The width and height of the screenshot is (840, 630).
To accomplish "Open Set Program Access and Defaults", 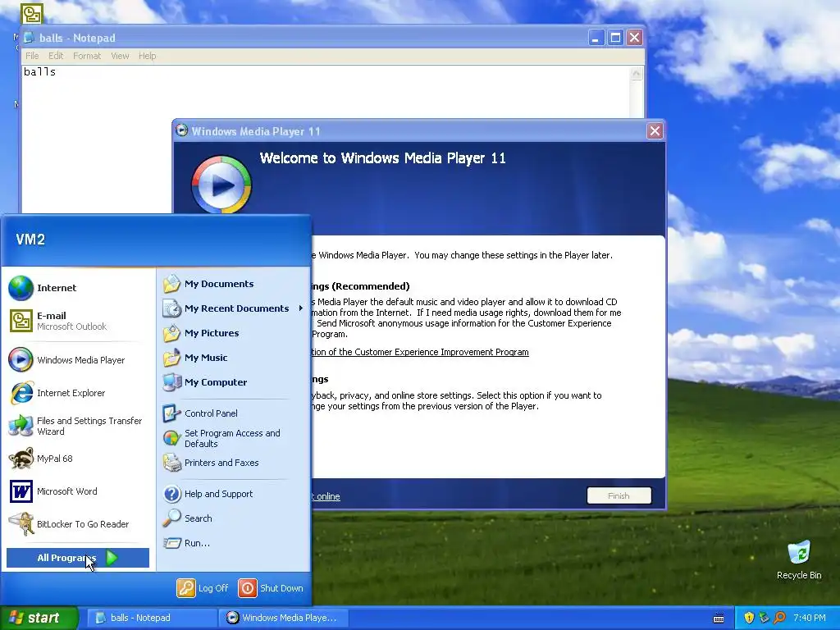I will coord(234,438).
